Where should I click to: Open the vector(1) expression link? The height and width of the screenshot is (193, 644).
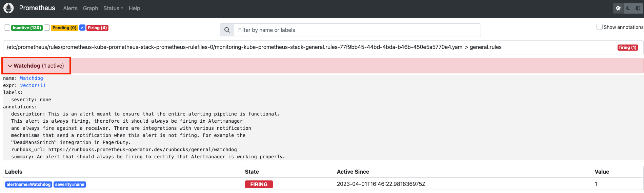[33, 85]
